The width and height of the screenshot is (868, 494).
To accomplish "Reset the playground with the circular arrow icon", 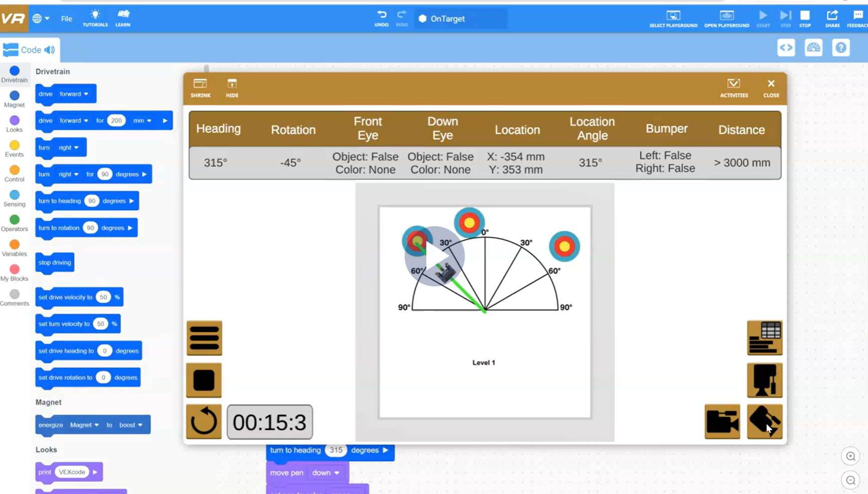I will [204, 422].
